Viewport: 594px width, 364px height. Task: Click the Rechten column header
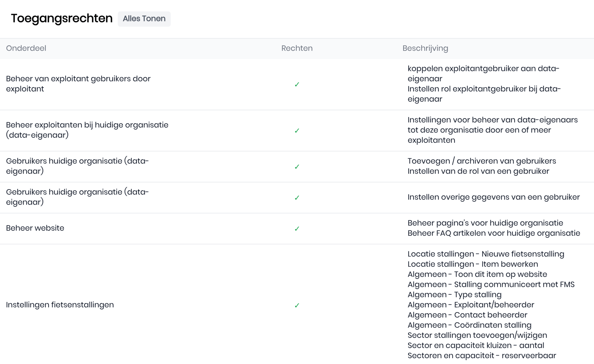297,48
